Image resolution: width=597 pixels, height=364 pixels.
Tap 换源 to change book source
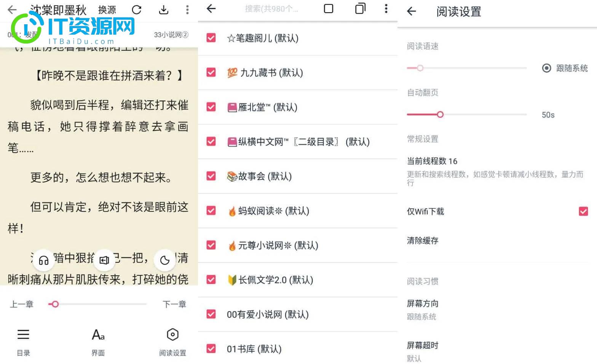tap(107, 10)
